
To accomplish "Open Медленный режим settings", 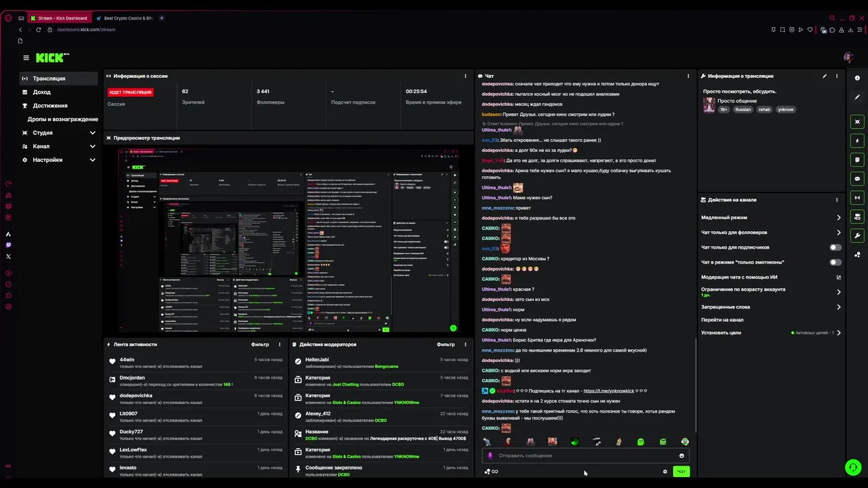I will point(771,218).
